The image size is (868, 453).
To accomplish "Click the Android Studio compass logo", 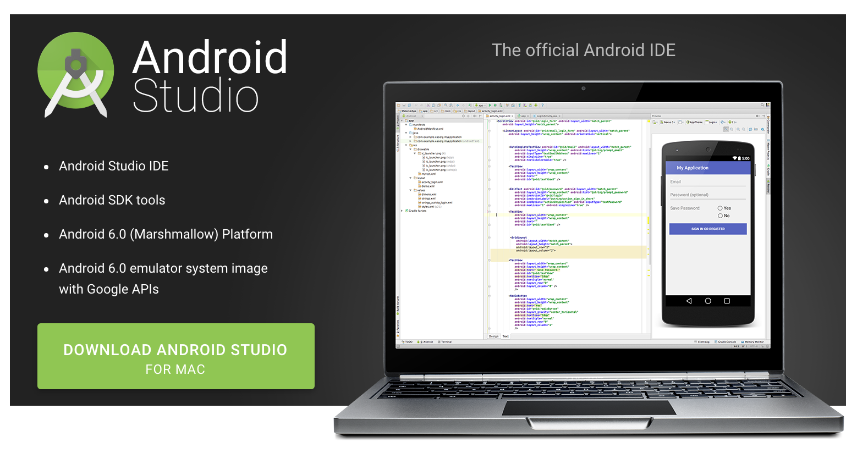I will point(76,75).
